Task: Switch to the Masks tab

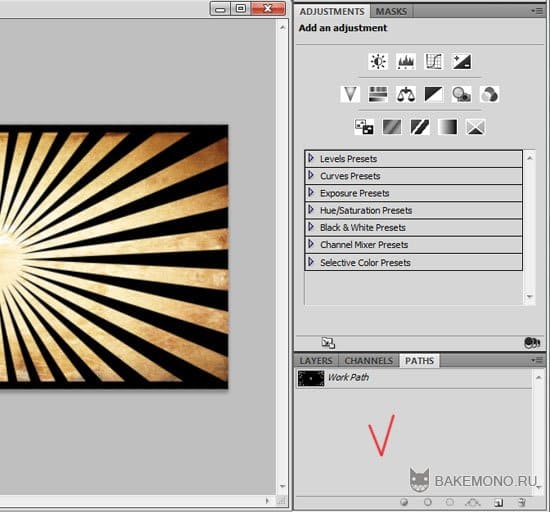Action: point(391,12)
